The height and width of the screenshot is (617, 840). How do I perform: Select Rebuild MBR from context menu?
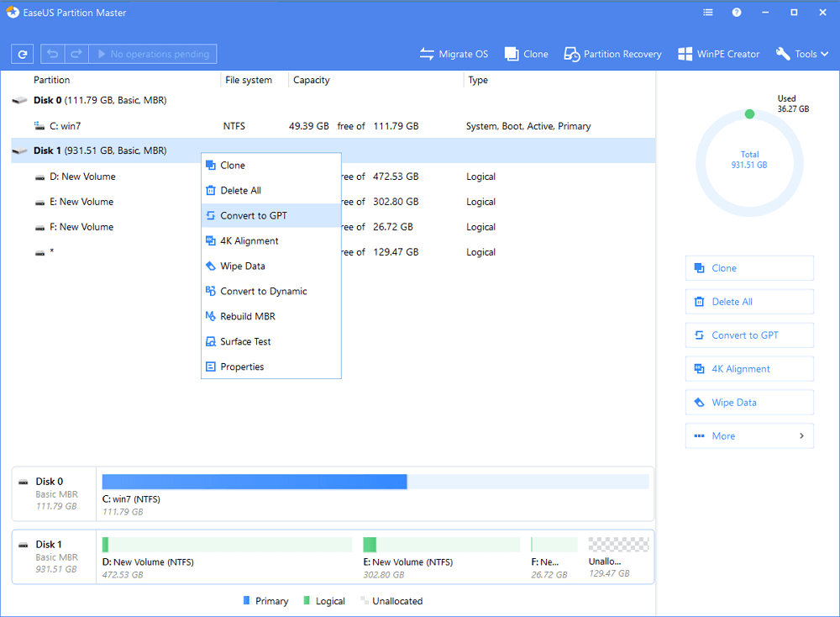click(x=271, y=316)
